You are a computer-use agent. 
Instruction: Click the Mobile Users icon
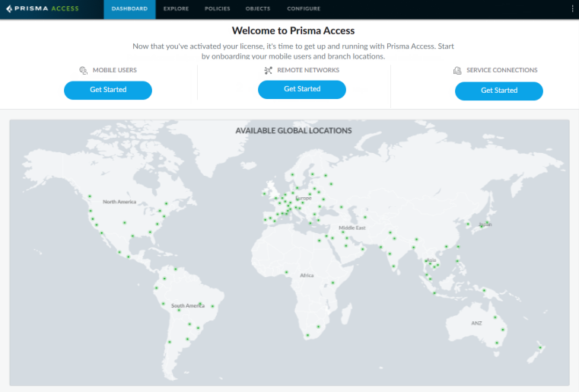(x=84, y=70)
